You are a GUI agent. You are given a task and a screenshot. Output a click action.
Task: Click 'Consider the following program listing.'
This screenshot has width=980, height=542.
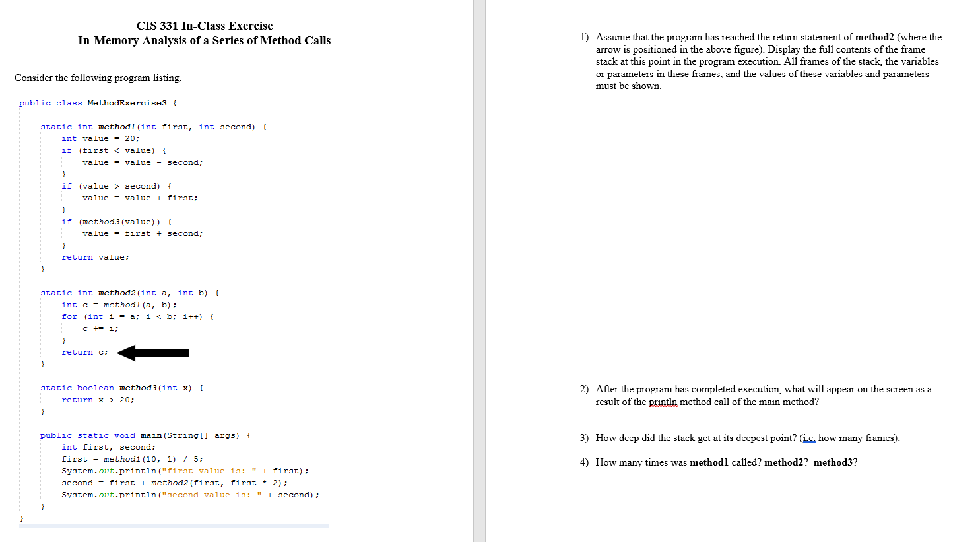[x=98, y=78]
